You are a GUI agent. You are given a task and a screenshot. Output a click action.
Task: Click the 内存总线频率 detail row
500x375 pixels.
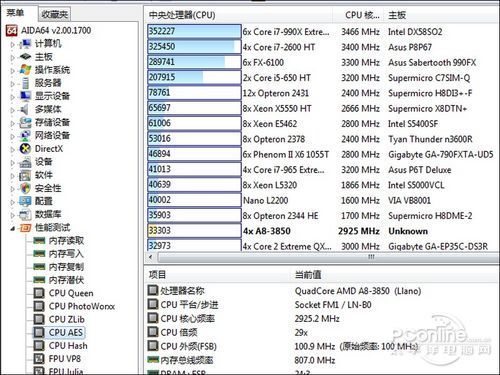click(323, 360)
